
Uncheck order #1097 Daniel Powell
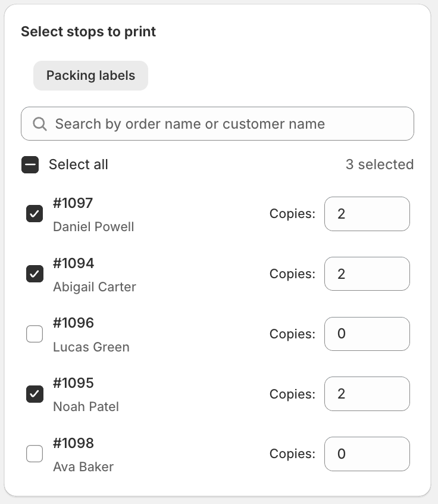coord(35,214)
